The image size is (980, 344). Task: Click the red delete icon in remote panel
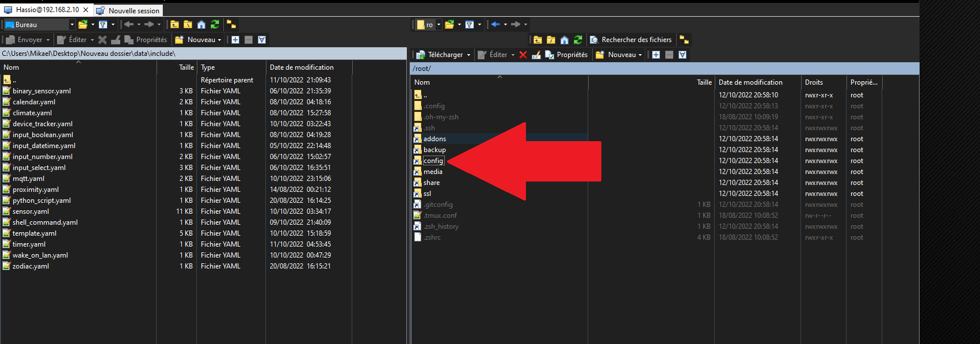pos(523,55)
